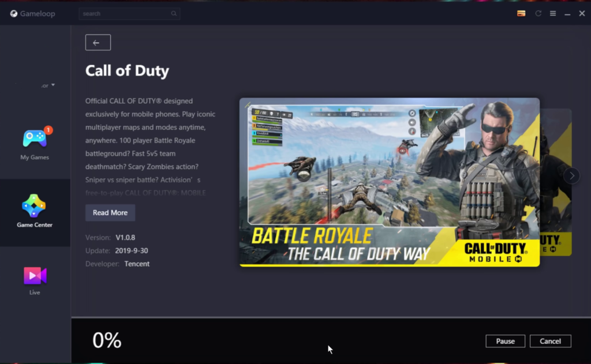This screenshot has width=591, height=364.
Task: Cancel the download
Action: (550, 341)
